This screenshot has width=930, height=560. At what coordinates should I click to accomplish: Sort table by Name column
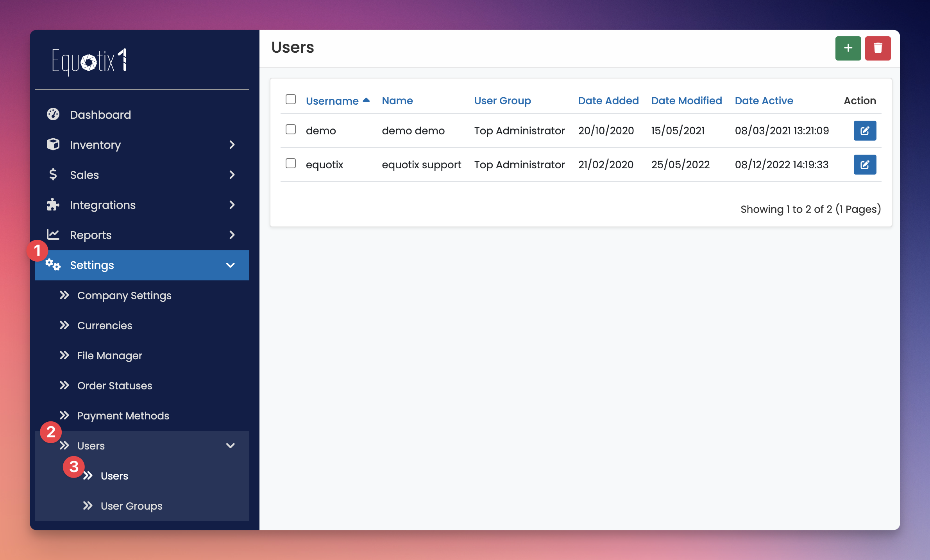pyautogui.click(x=397, y=101)
